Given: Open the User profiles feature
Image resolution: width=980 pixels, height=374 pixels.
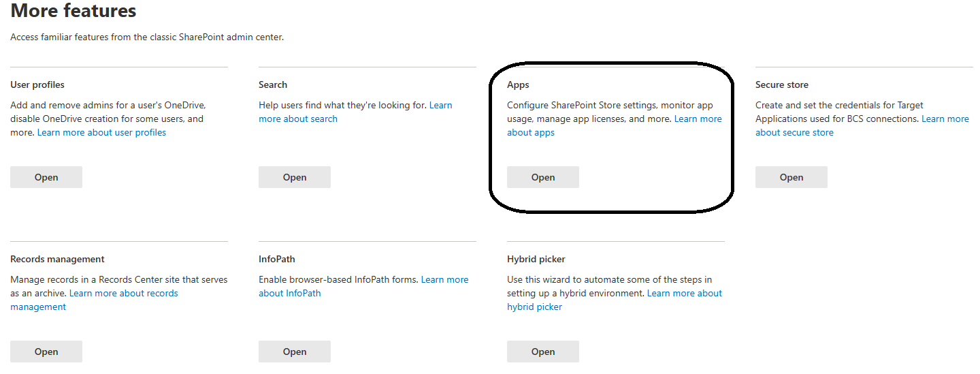Looking at the screenshot, I should click(x=46, y=177).
